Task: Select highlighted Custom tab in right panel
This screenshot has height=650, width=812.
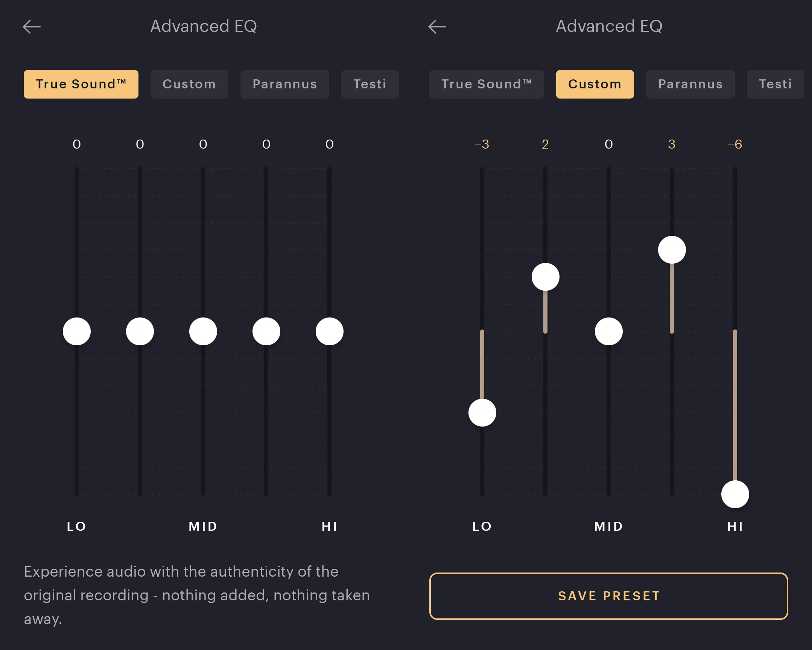Action: click(x=595, y=84)
